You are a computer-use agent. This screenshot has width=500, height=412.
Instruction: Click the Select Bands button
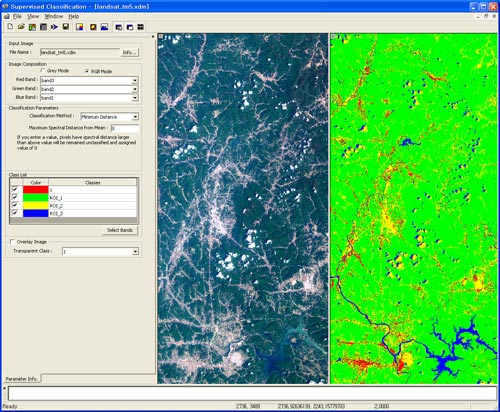(x=120, y=230)
